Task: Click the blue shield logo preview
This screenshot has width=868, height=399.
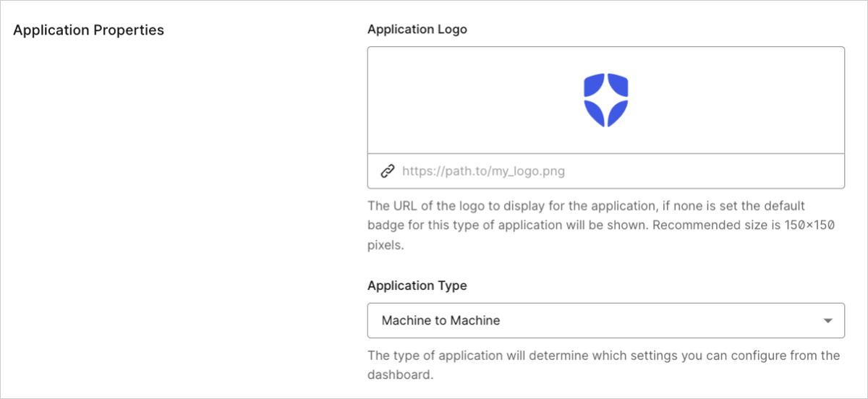Action: pos(606,100)
